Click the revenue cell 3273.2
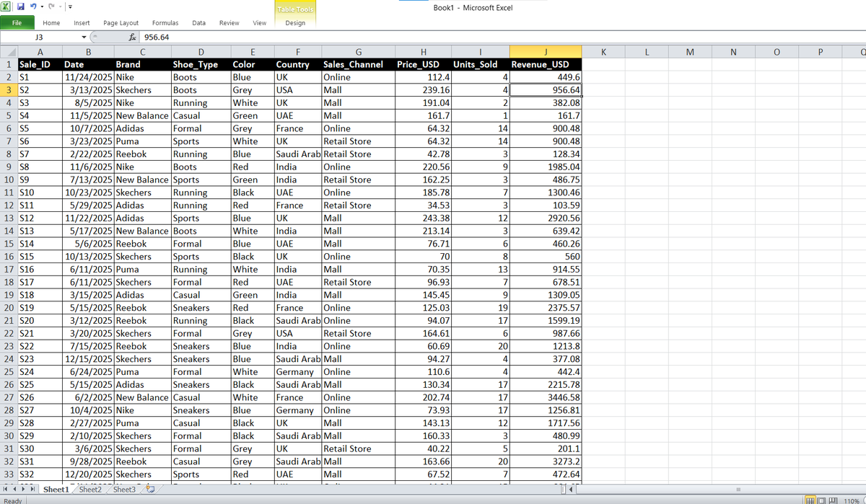The height and width of the screenshot is (504, 866). pyautogui.click(x=546, y=461)
